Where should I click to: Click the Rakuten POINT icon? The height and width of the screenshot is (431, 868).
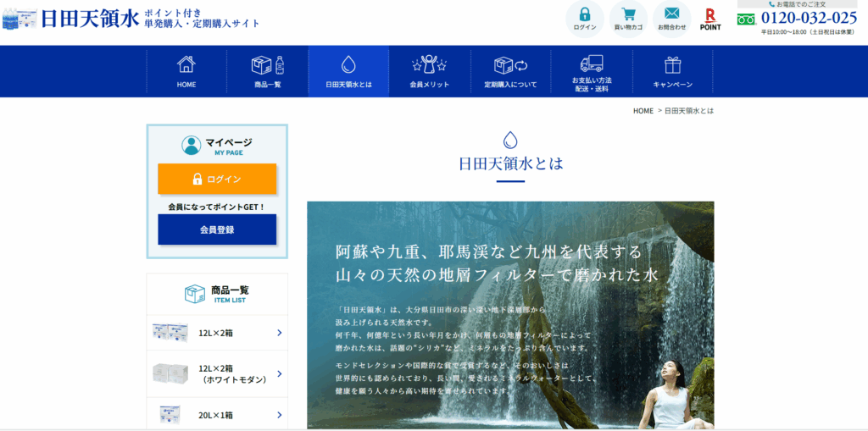[x=710, y=19]
